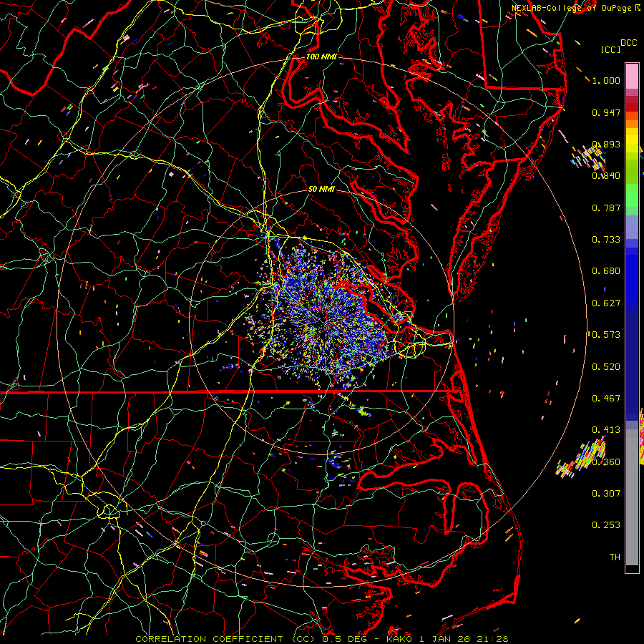Select the 0.573 scale value
This screenshot has width=644, height=644.
[606, 335]
